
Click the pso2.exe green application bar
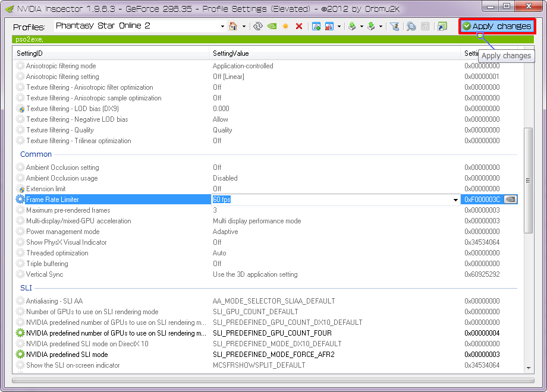pos(273,39)
